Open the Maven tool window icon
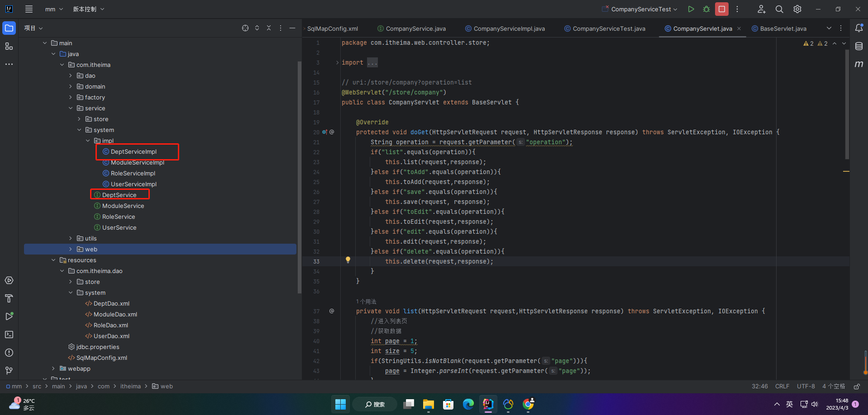 pos(859,64)
